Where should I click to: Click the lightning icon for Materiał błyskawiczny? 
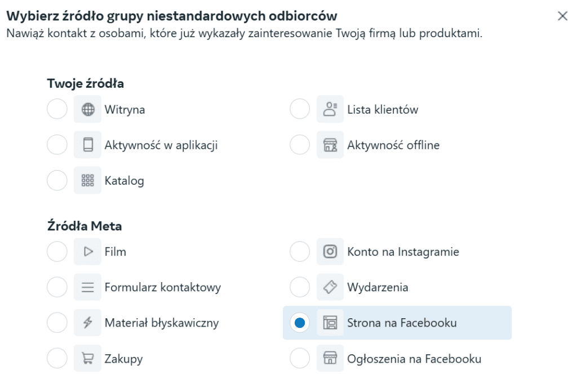pos(87,323)
